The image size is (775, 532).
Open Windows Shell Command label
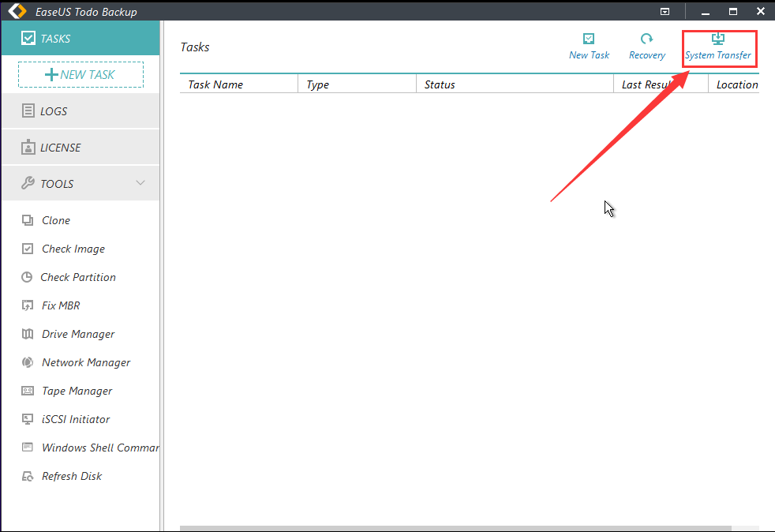click(100, 448)
